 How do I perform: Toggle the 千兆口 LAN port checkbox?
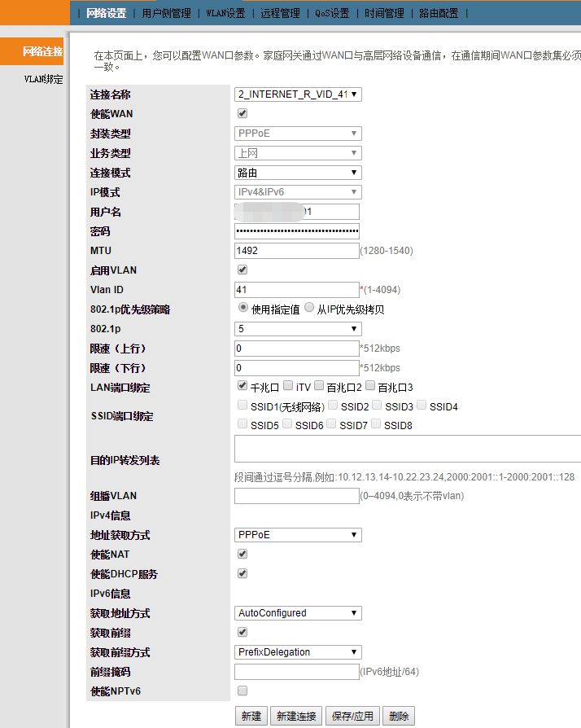point(242,385)
